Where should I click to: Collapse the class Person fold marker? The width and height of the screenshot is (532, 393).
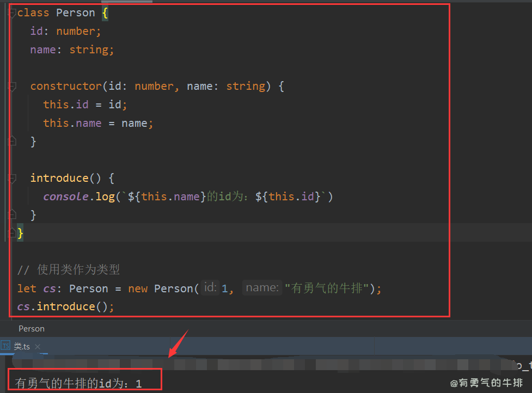[x=13, y=13]
